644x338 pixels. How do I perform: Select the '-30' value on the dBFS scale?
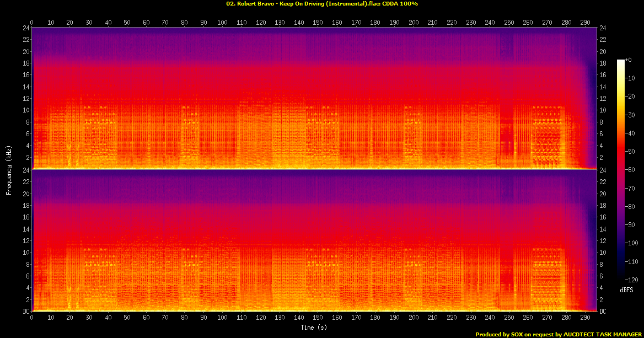click(630, 115)
